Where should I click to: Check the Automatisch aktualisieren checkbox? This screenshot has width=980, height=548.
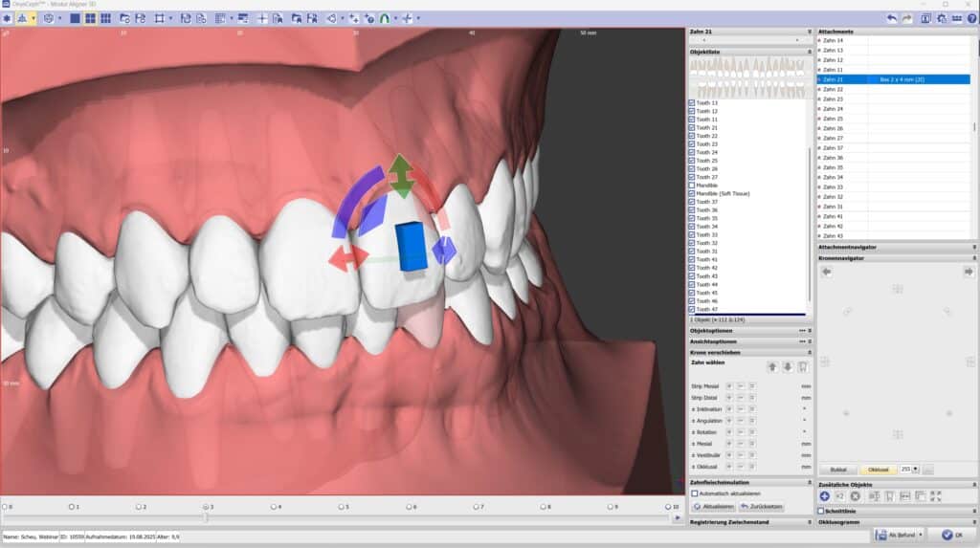(695, 493)
